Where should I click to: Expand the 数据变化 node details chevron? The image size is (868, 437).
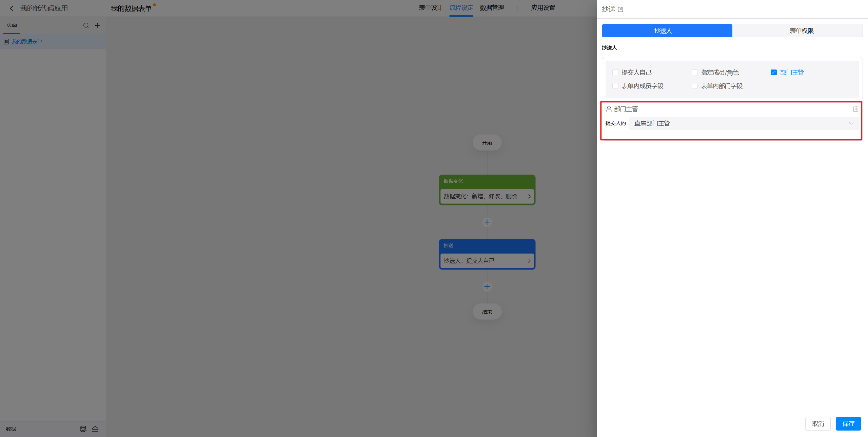pyautogui.click(x=529, y=196)
